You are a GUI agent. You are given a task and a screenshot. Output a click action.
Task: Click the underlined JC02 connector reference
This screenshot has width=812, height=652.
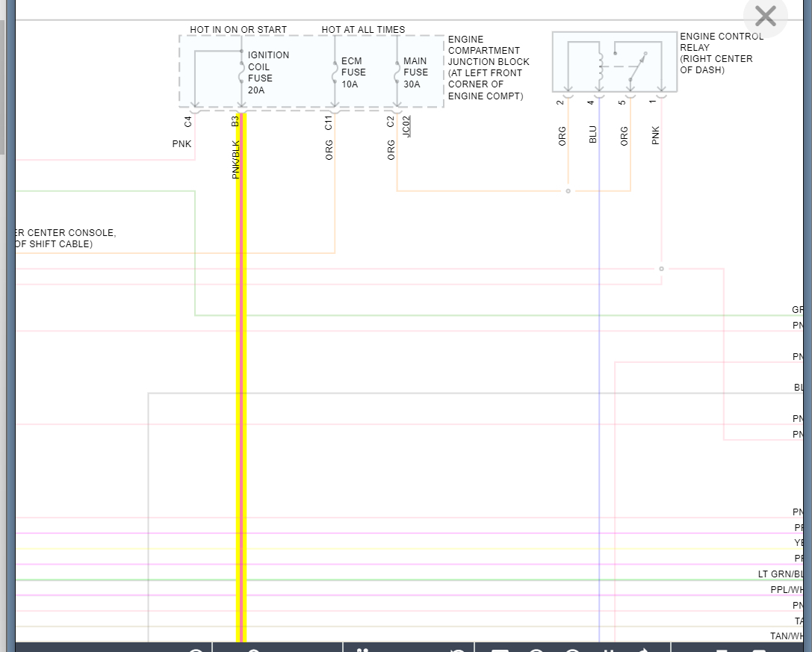tap(406, 125)
